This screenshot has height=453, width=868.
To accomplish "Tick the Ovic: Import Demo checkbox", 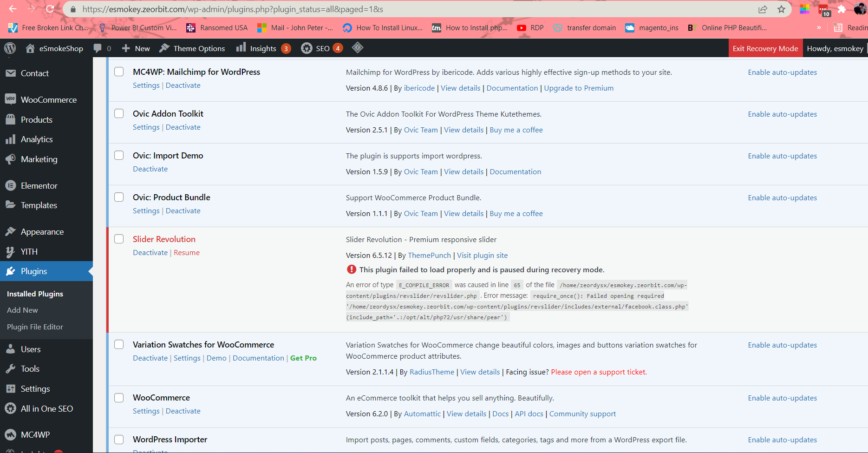I will 119,155.
